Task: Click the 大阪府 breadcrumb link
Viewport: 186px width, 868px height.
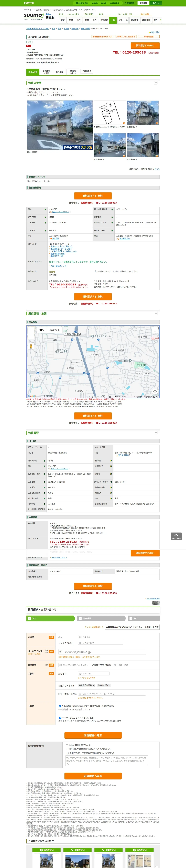Action: (66, 29)
